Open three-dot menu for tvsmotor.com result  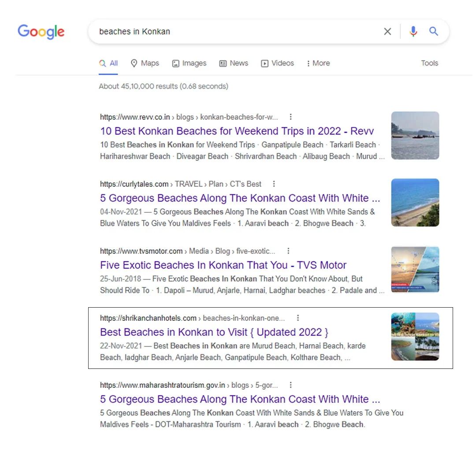click(288, 251)
